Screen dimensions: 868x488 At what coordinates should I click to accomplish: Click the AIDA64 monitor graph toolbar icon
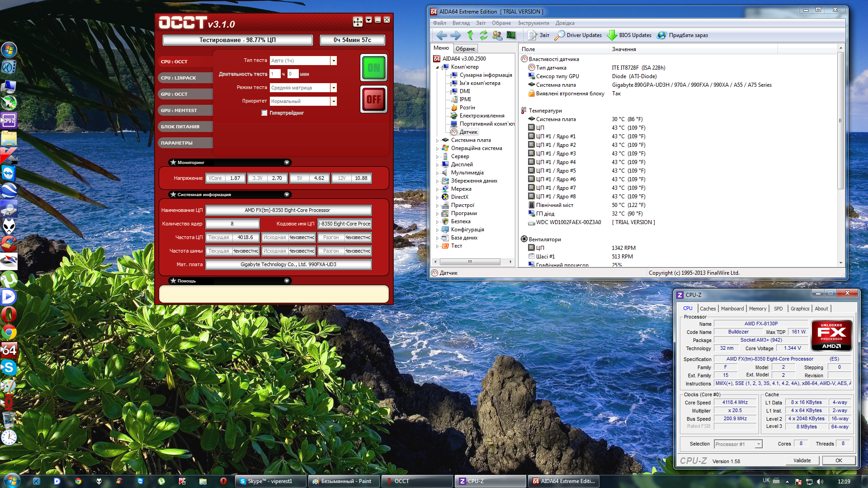[511, 35]
